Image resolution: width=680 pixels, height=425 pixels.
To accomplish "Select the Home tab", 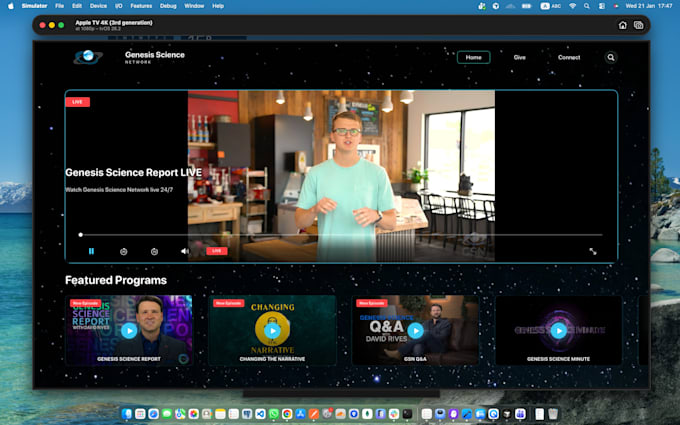I will pyautogui.click(x=474, y=57).
